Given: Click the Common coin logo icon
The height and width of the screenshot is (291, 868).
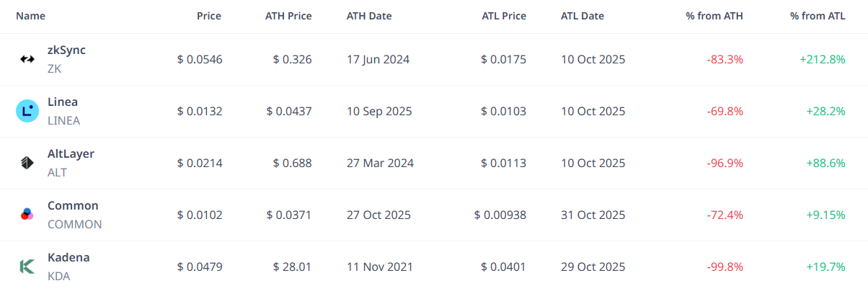Looking at the screenshot, I should 27,215.
